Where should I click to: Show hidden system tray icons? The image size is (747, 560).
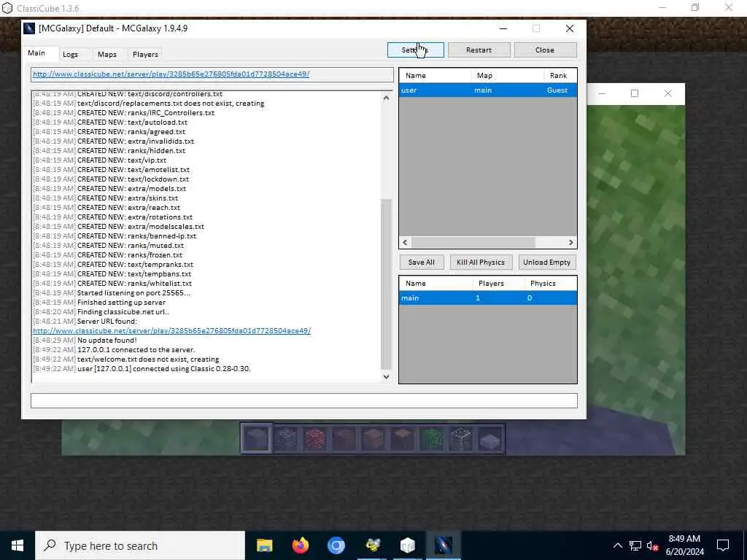[617, 545]
